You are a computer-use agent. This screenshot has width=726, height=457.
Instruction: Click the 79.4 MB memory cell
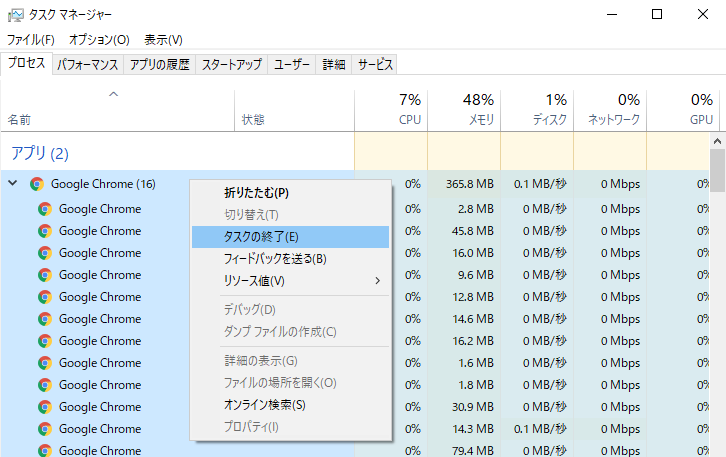(464, 450)
